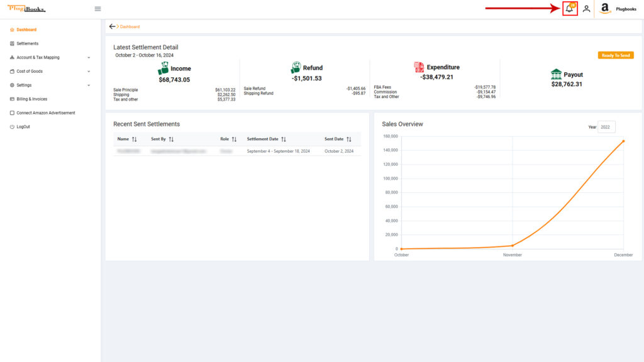Image resolution: width=644 pixels, height=362 pixels.
Task: Expand the Settings submenu chevron
Action: 89,85
